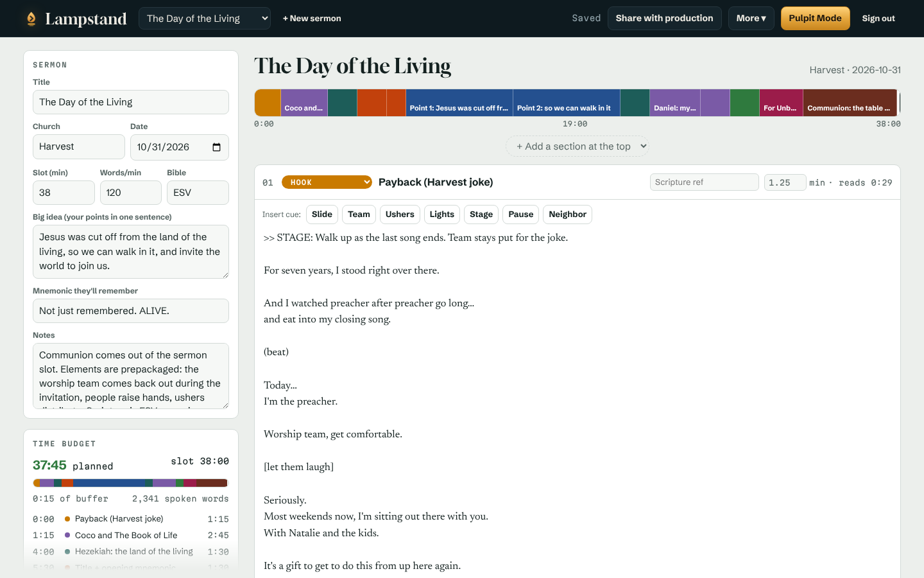Click the New sermon button

click(312, 19)
